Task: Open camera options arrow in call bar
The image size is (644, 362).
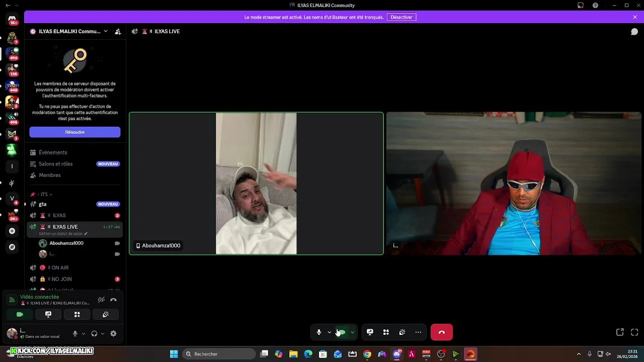Action: (x=352, y=332)
